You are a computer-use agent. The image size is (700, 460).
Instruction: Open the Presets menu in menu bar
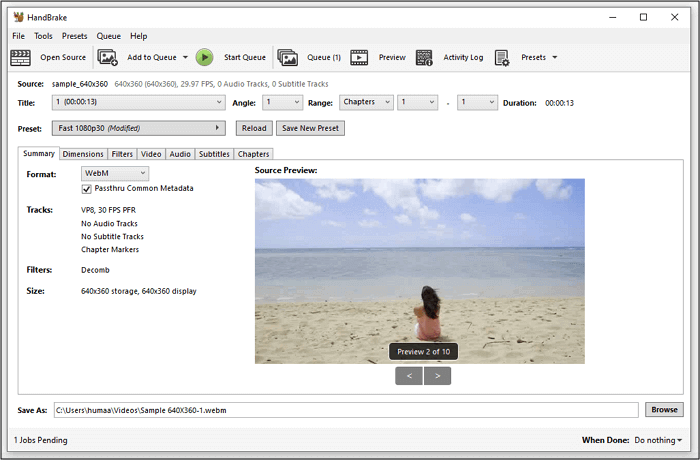coord(74,36)
